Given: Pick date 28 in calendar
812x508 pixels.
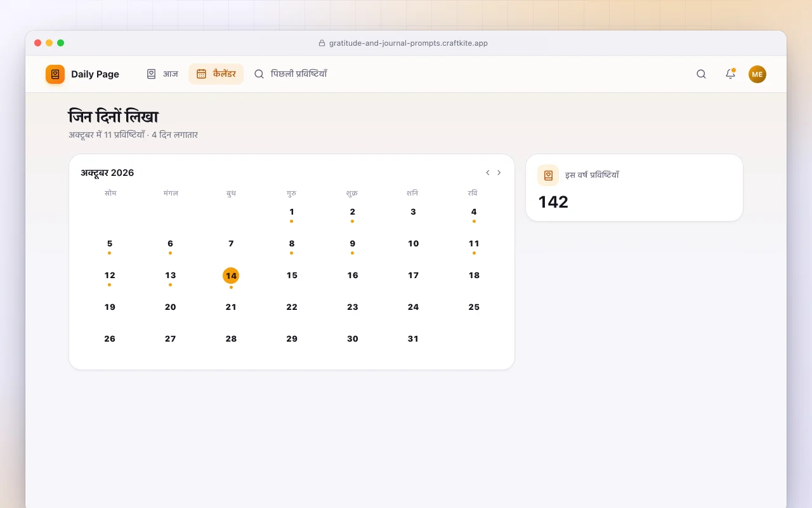Looking at the screenshot, I should (x=231, y=340).
